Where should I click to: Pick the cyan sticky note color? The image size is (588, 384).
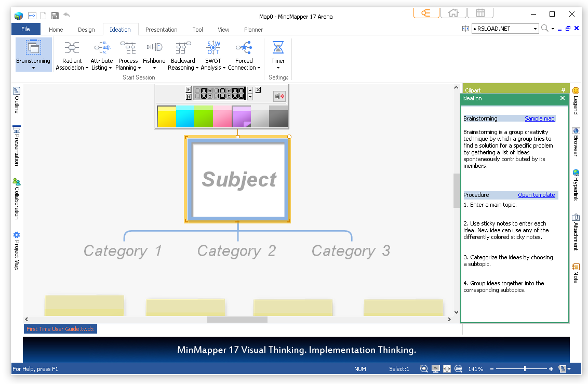coord(185,116)
